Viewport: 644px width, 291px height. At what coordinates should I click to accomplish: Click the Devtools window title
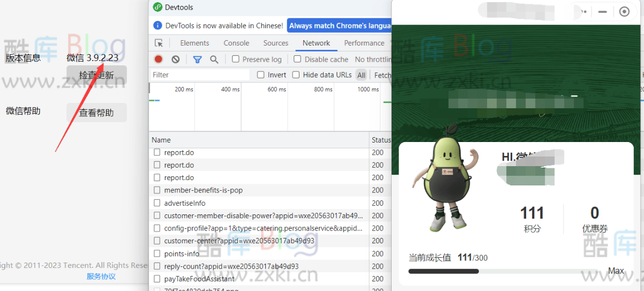point(179,8)
